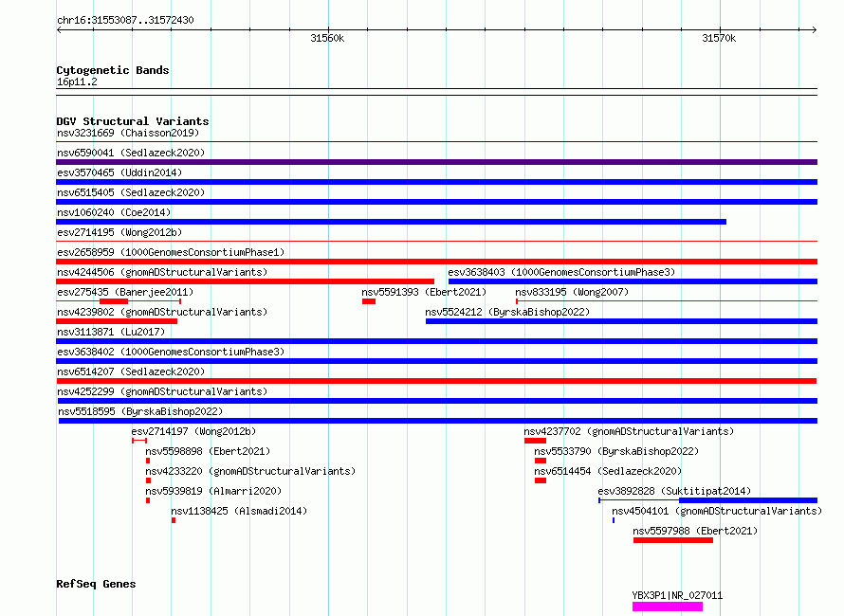Click the Cytogenetic Bands track title

113,70
